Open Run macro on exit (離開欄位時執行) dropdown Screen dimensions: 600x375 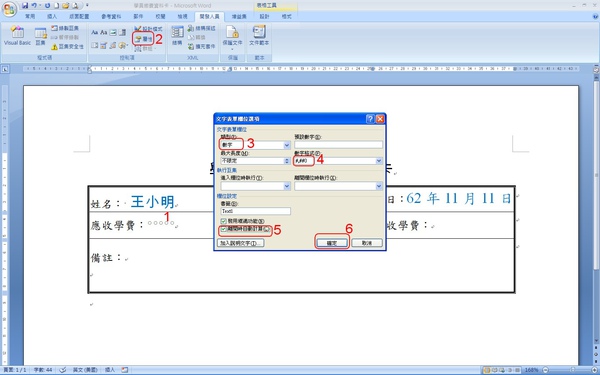click(379, 186)
